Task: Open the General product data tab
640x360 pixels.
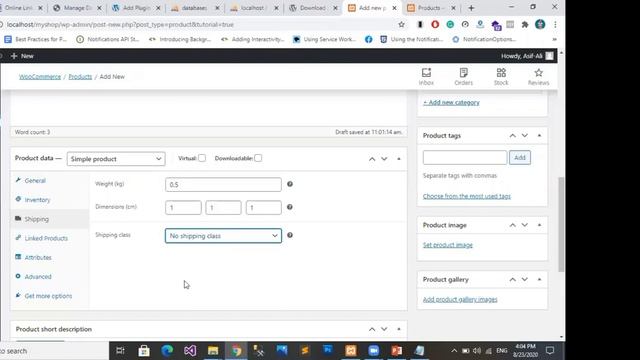Action: pos(35,180)
